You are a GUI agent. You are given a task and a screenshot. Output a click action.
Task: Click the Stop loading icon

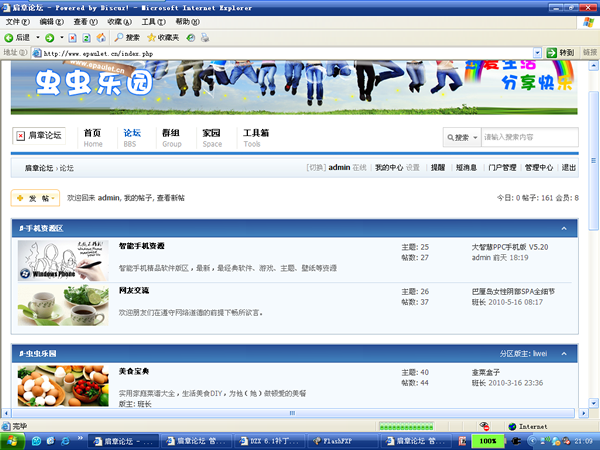[x=72, y=38]
